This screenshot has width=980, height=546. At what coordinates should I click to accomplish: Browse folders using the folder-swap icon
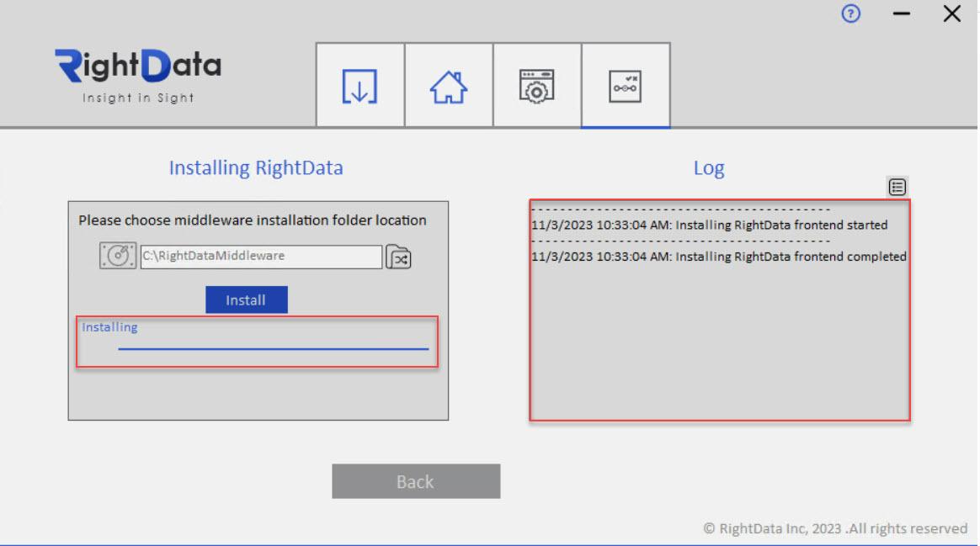pyautogui.click(x=398, y=256)
